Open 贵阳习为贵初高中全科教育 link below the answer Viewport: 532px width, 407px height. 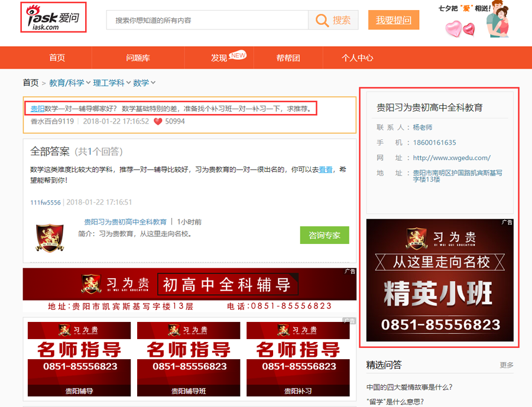tap(125, 222)
